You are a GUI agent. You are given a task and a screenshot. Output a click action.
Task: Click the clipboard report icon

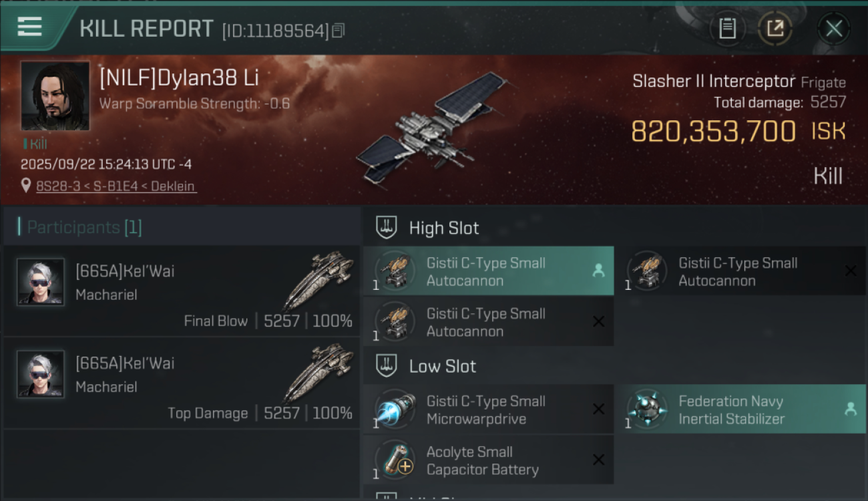727,28
